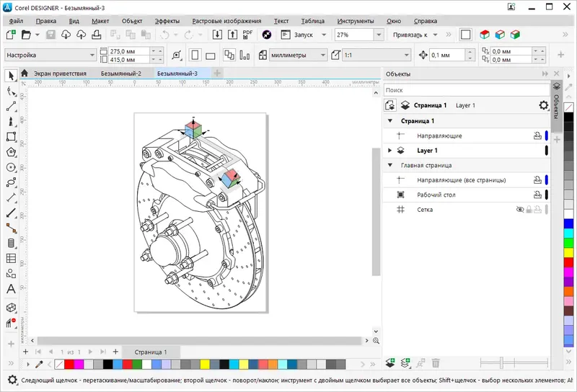The image size is (577, 392).
Task: Open the Objects panel gear options
Action: coord(544,105)
